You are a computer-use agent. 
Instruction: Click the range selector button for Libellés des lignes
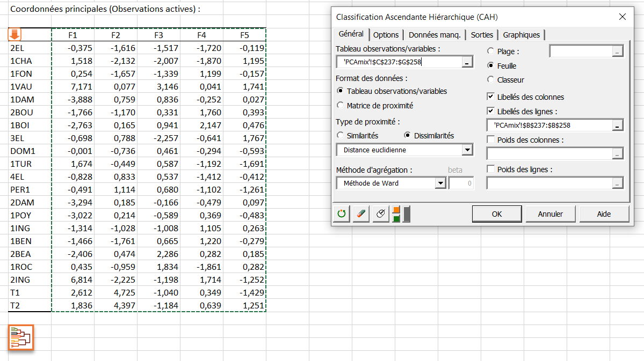pos(618,126)
